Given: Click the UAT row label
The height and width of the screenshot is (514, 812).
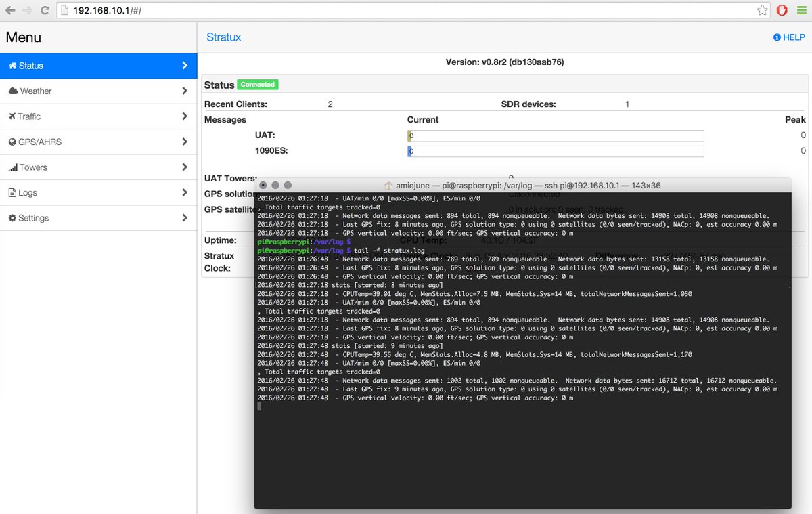Looking at the screenshot, I should point(265,135).
